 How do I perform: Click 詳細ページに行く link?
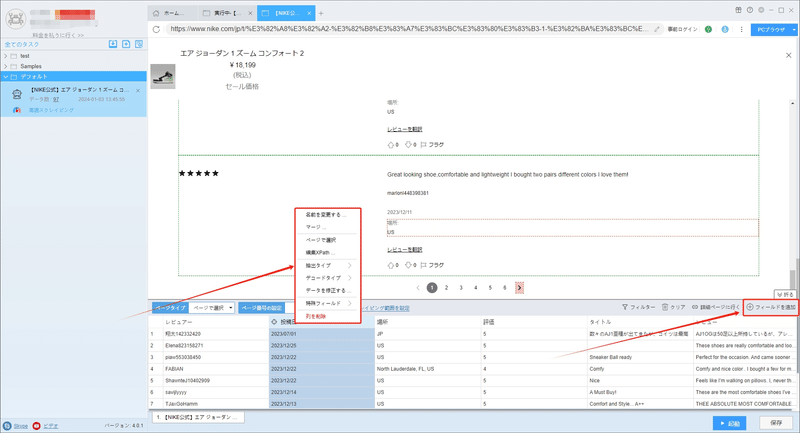coord(716,307)
